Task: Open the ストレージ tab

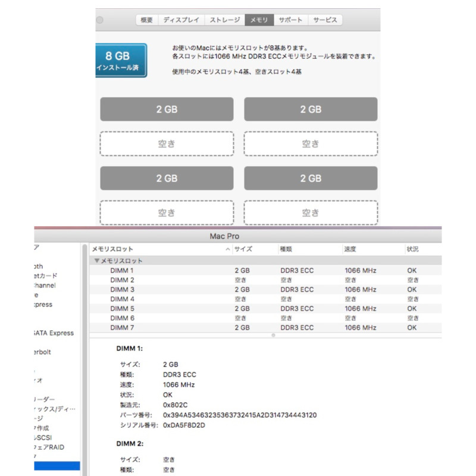Action: 224,20
